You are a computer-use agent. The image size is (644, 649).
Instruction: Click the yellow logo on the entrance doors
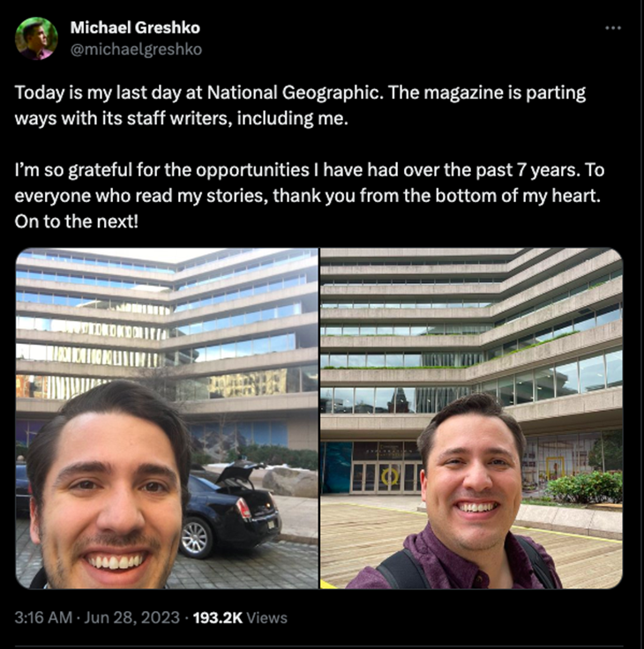coord(390,476)
